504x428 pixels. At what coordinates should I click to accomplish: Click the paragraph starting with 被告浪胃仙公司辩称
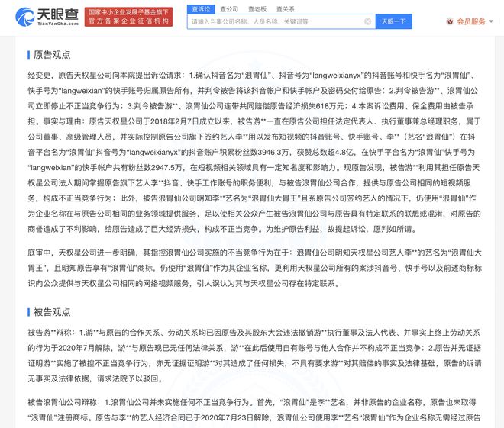click(x=252, y=410)
